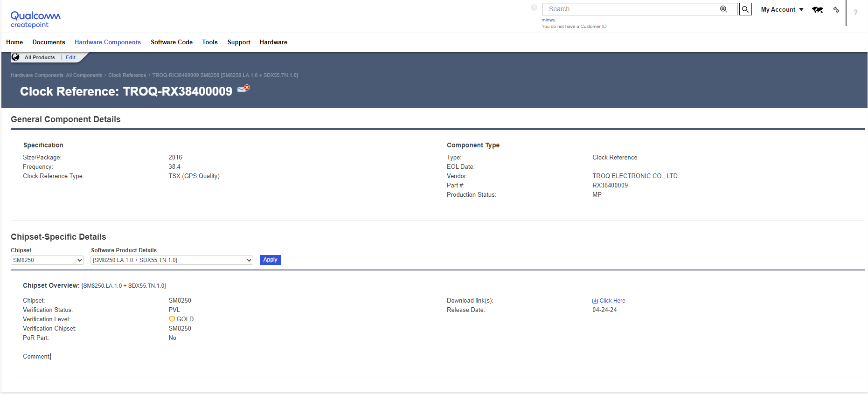Click the globe icon beside All Products
This screenshot has height=394, width=868.
click(x=16, y=57)
